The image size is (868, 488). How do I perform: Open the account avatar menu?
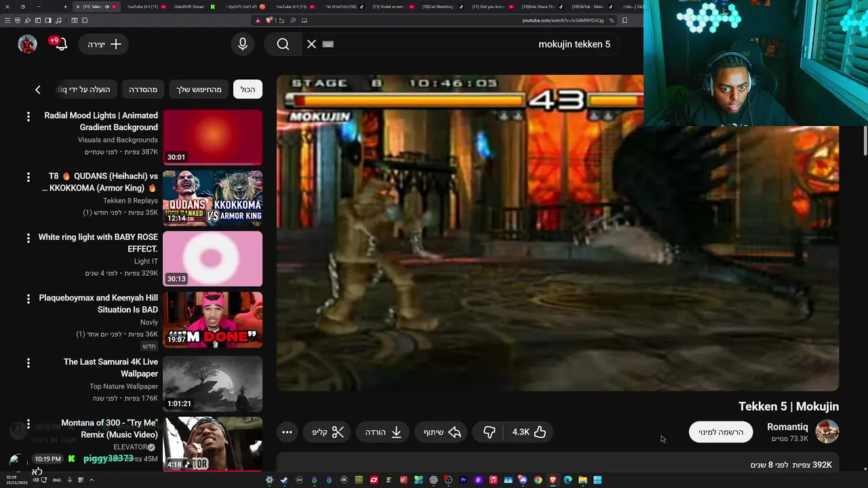[x=27, y=44]
